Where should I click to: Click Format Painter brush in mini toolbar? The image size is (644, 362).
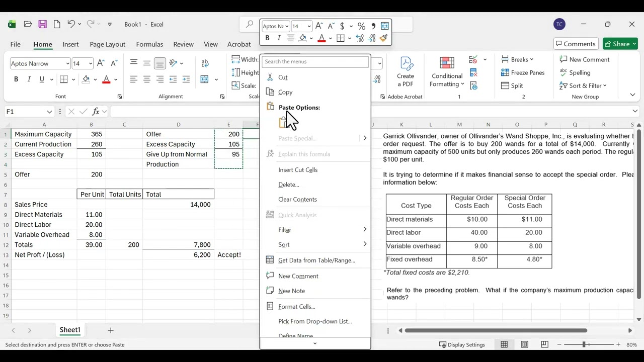[x=384, y=38]
